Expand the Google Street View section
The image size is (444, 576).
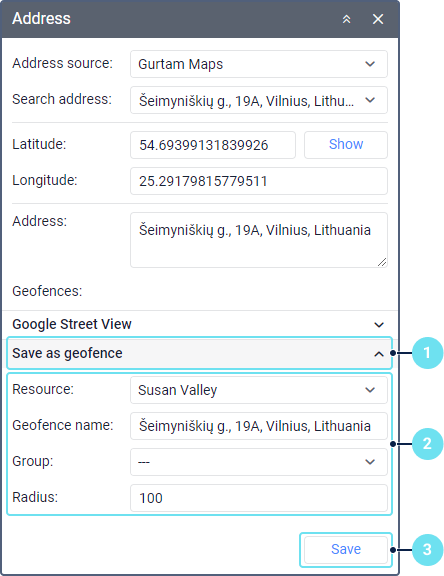200,324
